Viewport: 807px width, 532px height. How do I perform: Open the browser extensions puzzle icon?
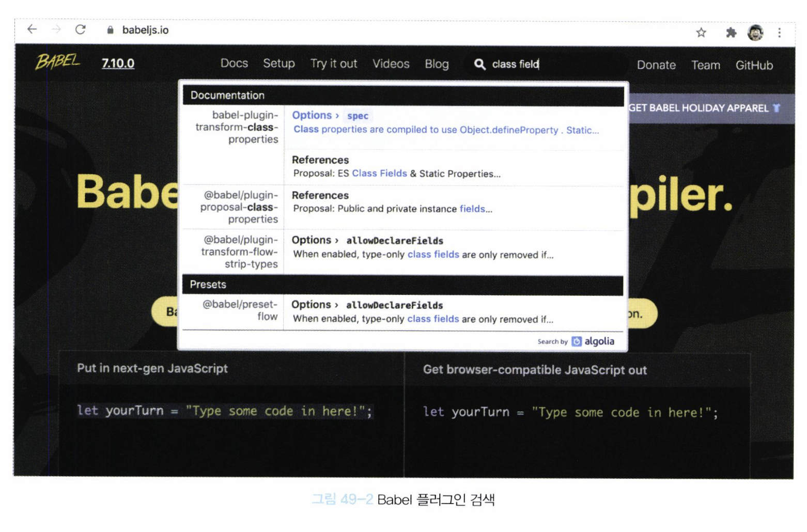tap(731, 33)
